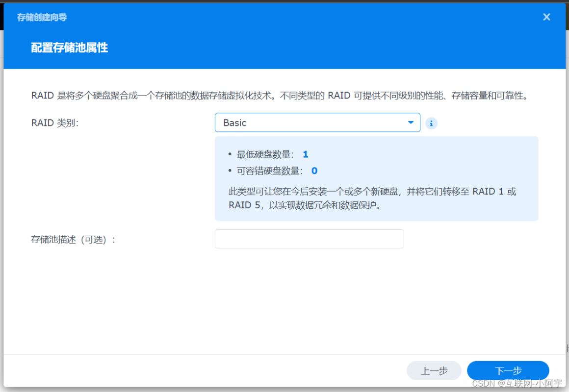Click the RAID 类别 label

tap(55, 123)
